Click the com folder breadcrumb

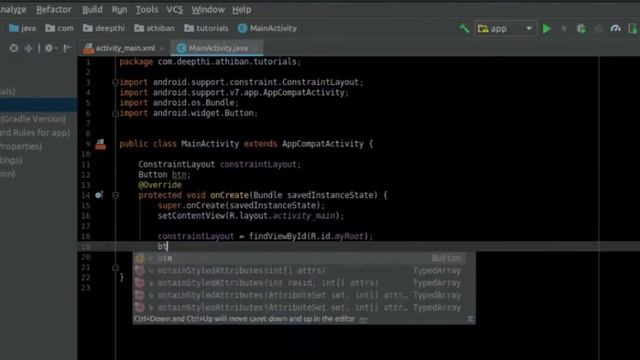[60, 28]
